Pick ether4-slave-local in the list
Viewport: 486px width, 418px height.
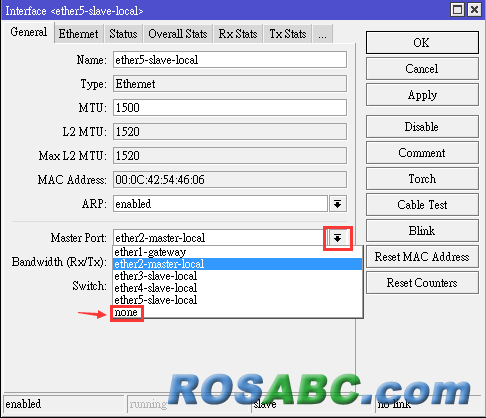pos(237,288)
